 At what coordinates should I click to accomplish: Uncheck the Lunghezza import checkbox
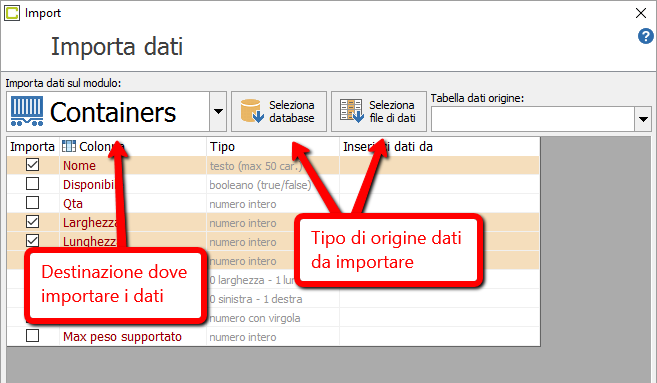(x=32, y=241)
